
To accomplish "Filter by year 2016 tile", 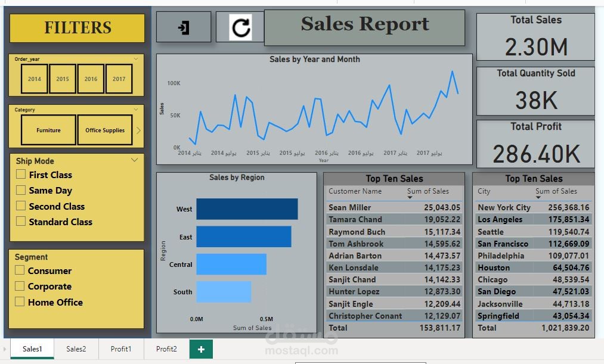I will click(x=91, y=79).
